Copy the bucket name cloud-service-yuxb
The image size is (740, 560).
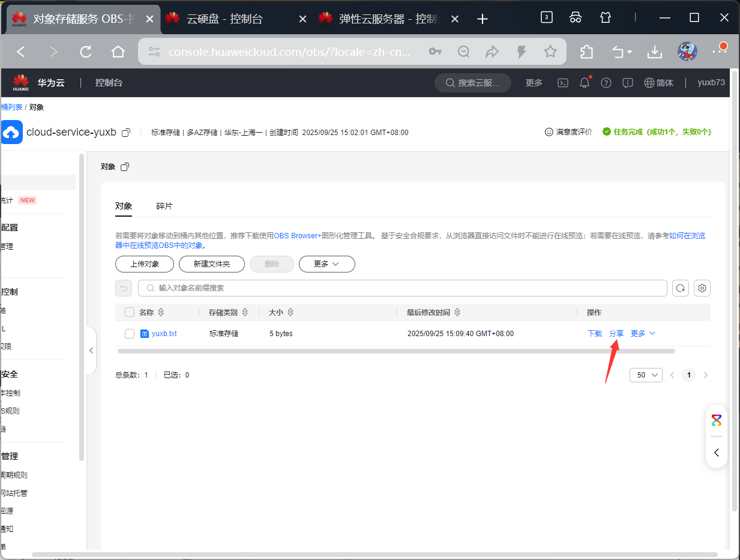pyautogui.click(x=126, y=132)
